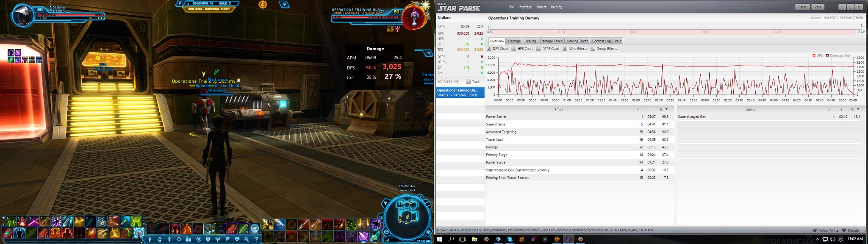Switch to the Damage tab
The image size is (868, 244).
point(514,41)
